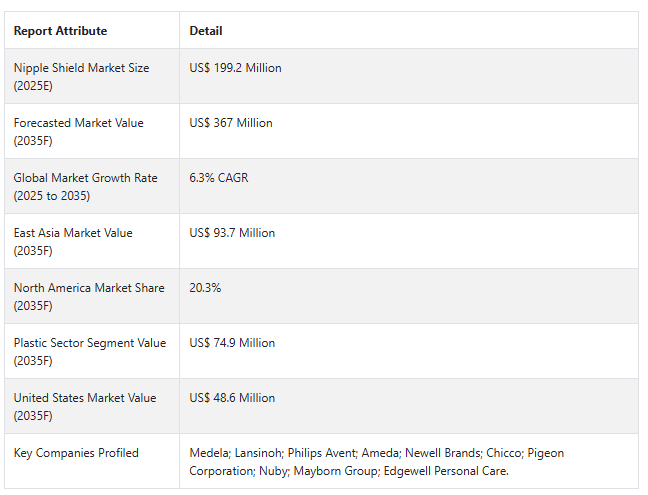The image size is (648, 495).
Task: Click the Plastic Sector Segment Value label
Action: 89,351
